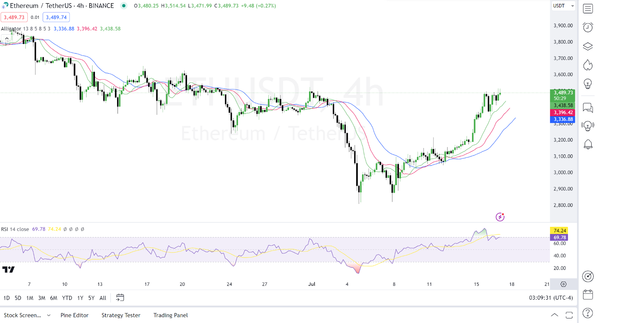Click the red 3,396.42 axis price label

(562, 113)
